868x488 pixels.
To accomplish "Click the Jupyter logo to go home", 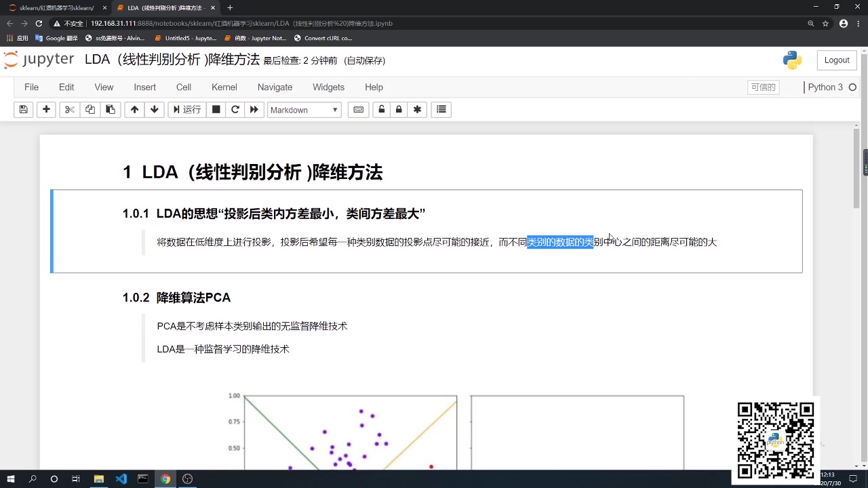I will [x=39, y=60].
